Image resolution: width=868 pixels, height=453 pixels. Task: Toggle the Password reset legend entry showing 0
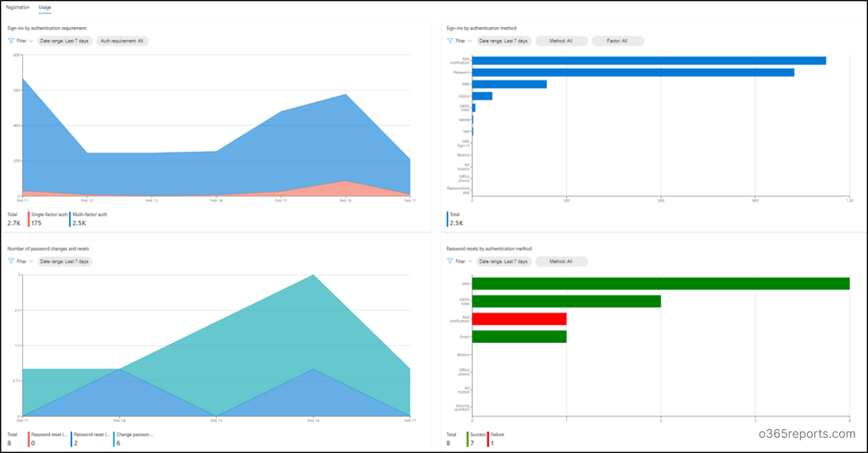tap(48, 439)
